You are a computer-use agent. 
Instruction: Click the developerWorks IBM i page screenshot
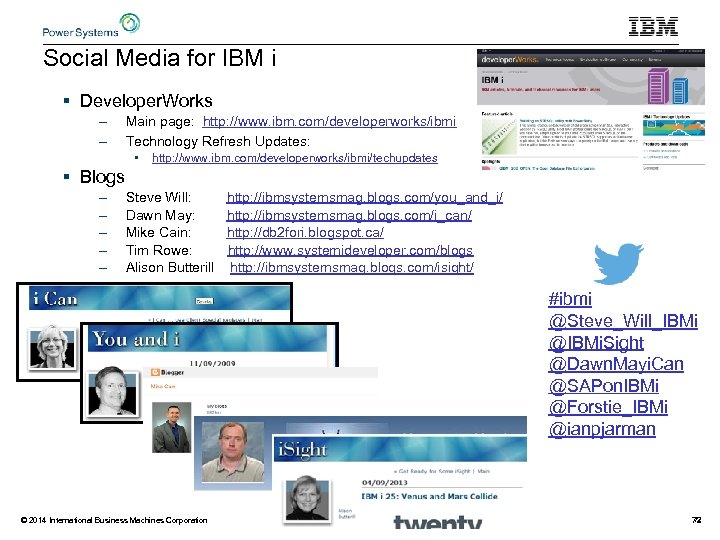tap(591, 110)
